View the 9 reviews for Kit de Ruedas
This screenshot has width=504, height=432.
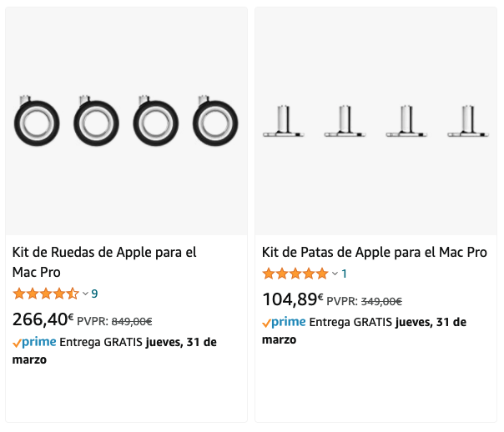[94, 294]
